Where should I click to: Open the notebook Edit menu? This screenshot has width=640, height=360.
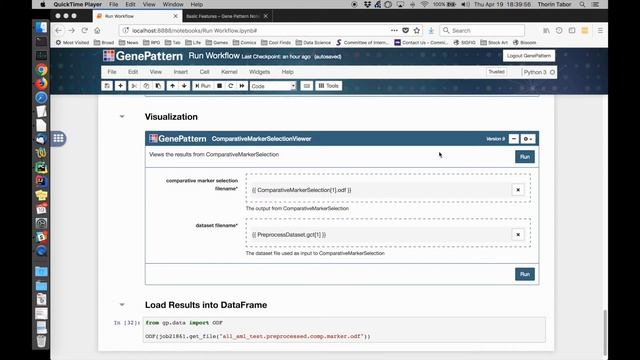133,72
